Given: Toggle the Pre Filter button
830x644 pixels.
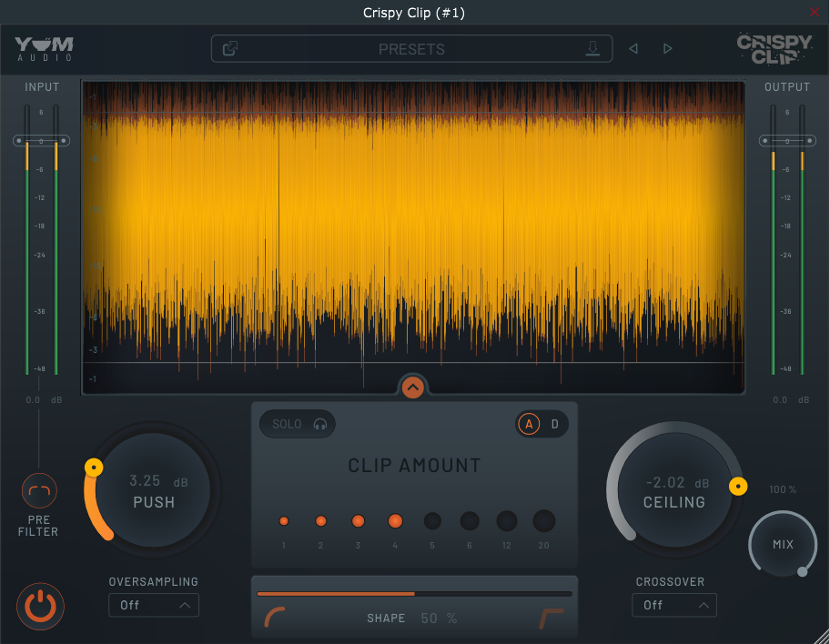Looking at the screenshot, I should (x=39, y=490).
